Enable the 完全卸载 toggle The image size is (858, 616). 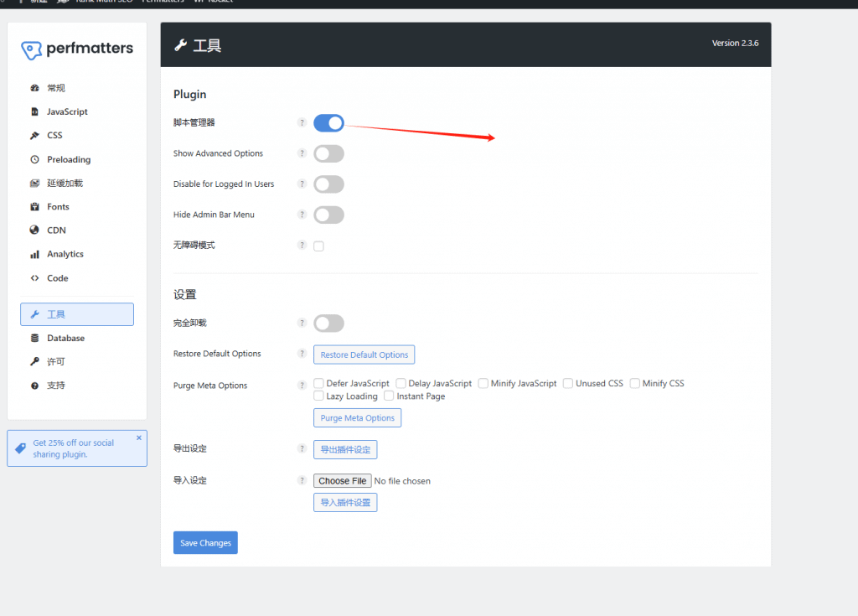click(x=328, y=324)
